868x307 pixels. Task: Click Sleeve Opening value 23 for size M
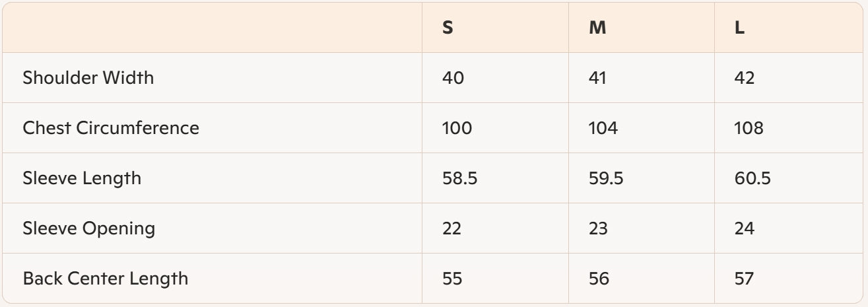598,228
